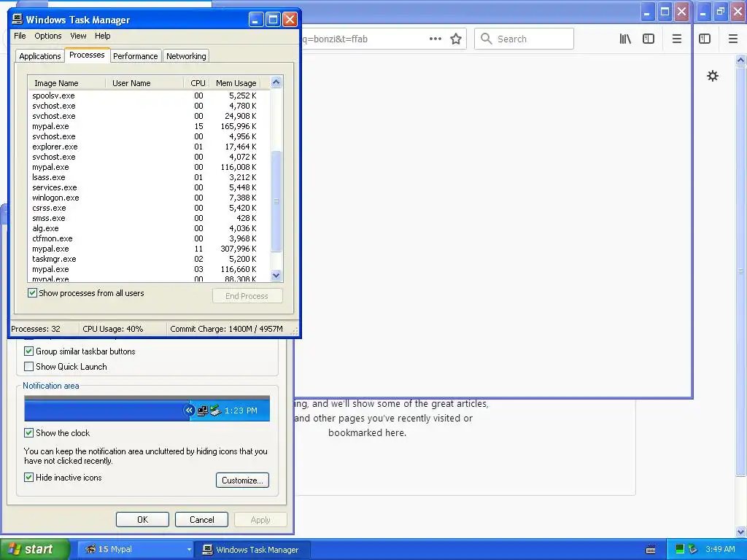The height and width of the screenshot is (560, 747).
Task: Sort processes by CPU column header
Action: tap(197, 83)
